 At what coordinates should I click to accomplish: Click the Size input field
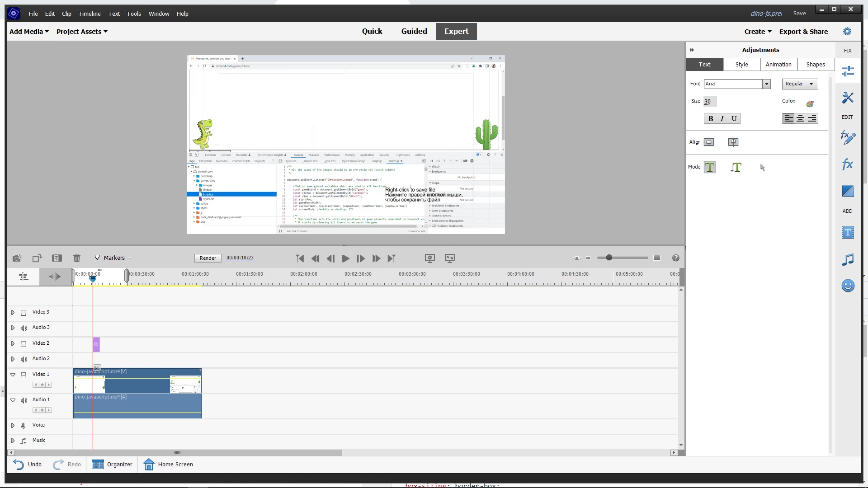click(x=710, y=102)
